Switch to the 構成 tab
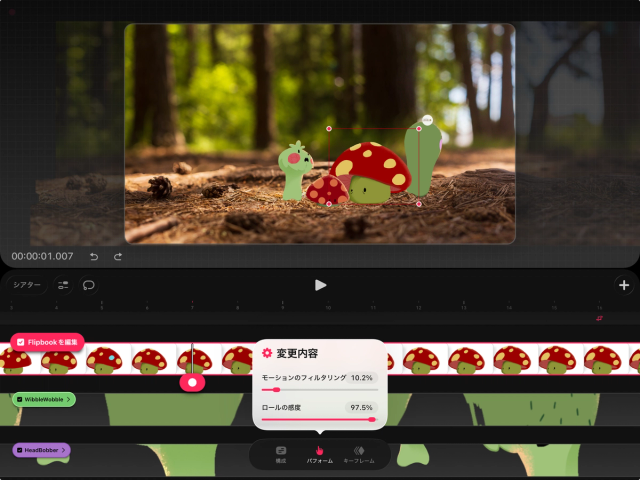This screenshot has height=480, width=640. 281,454
